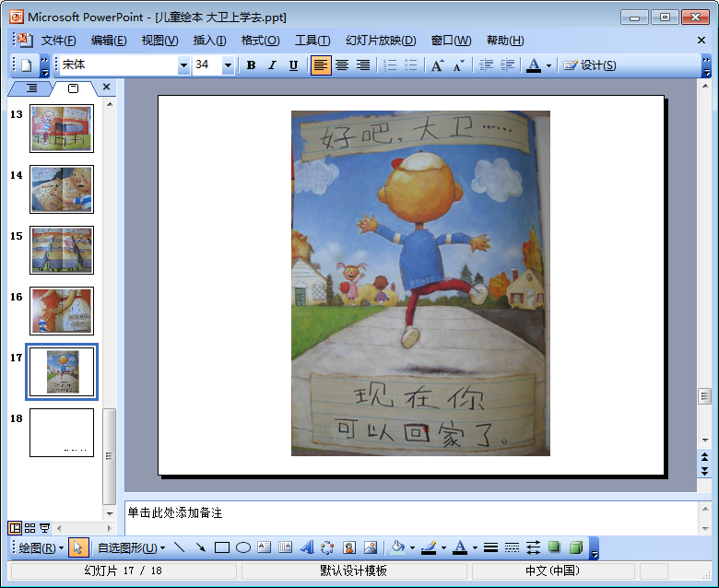
Task: Open font color dropdown in drawing toolbar
Action: click(475, 548)
